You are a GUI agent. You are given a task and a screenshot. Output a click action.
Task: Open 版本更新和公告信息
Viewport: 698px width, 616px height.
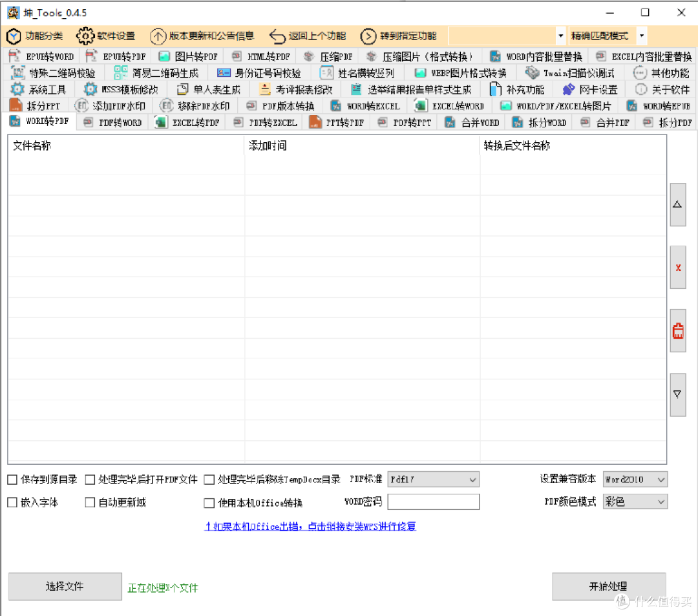[x=202, y=36]
